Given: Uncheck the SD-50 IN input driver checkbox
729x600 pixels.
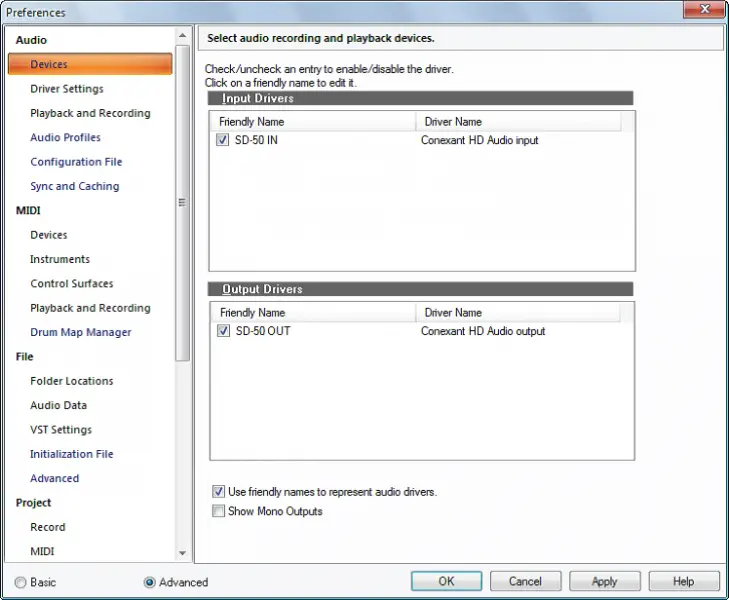Looking at the screenshot, I should pyautogui.click(x=222, y=140).
